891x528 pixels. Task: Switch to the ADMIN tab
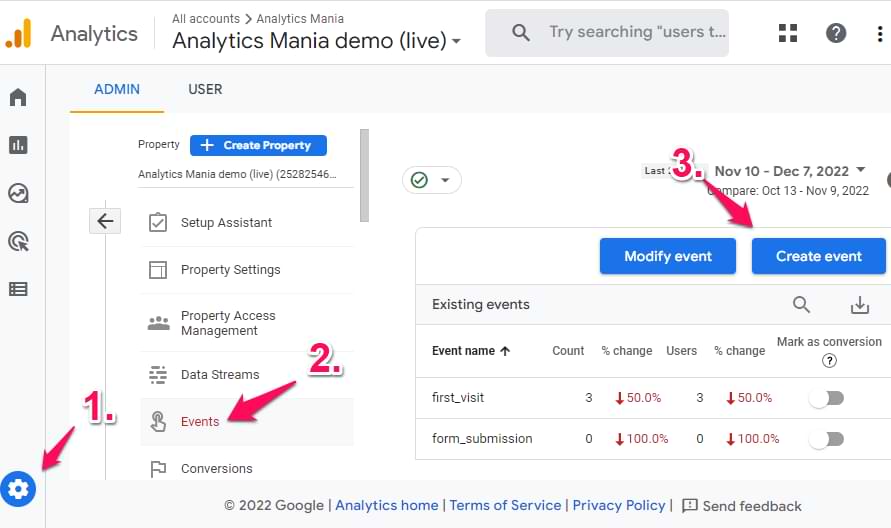pyautogui.click(x=117, y=90)
